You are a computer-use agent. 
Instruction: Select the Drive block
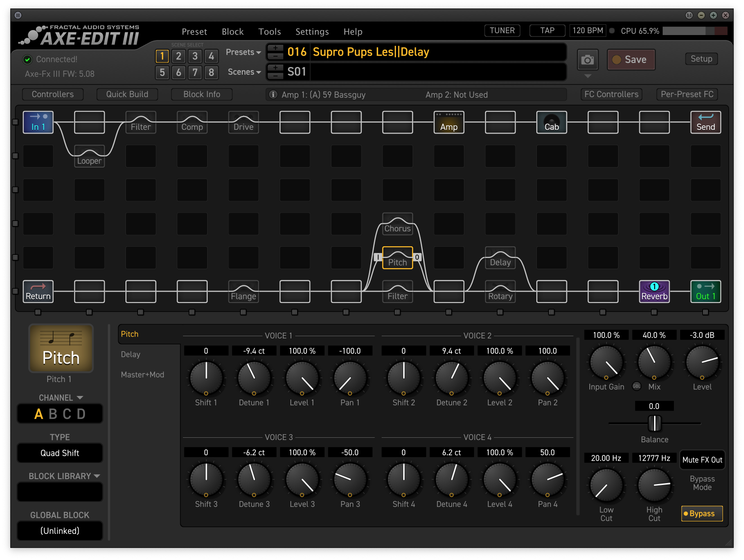point(243,122)
